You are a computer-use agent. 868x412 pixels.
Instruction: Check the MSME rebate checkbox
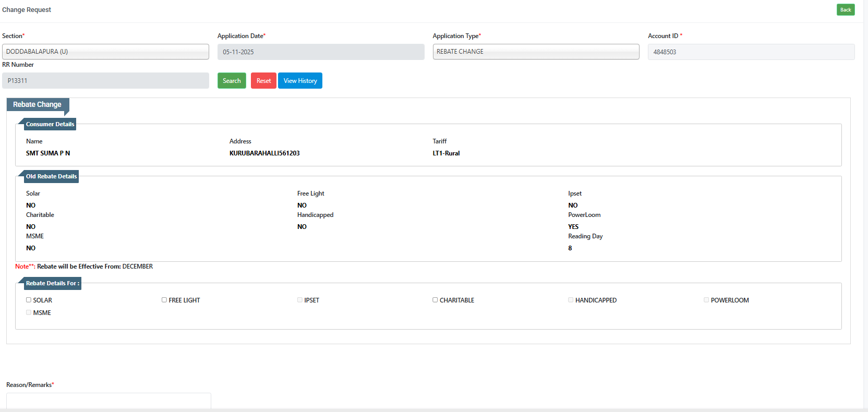[29, 312]
